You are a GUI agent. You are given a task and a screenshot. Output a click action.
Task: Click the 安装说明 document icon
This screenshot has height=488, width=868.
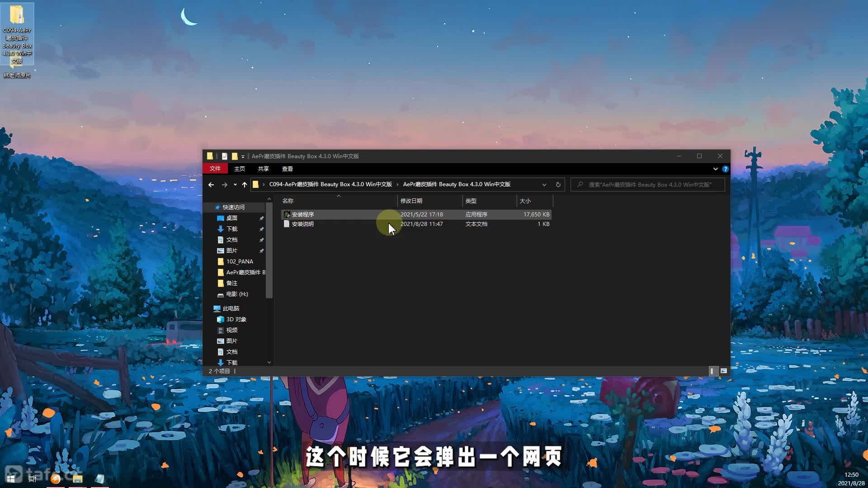coord(286,224)
